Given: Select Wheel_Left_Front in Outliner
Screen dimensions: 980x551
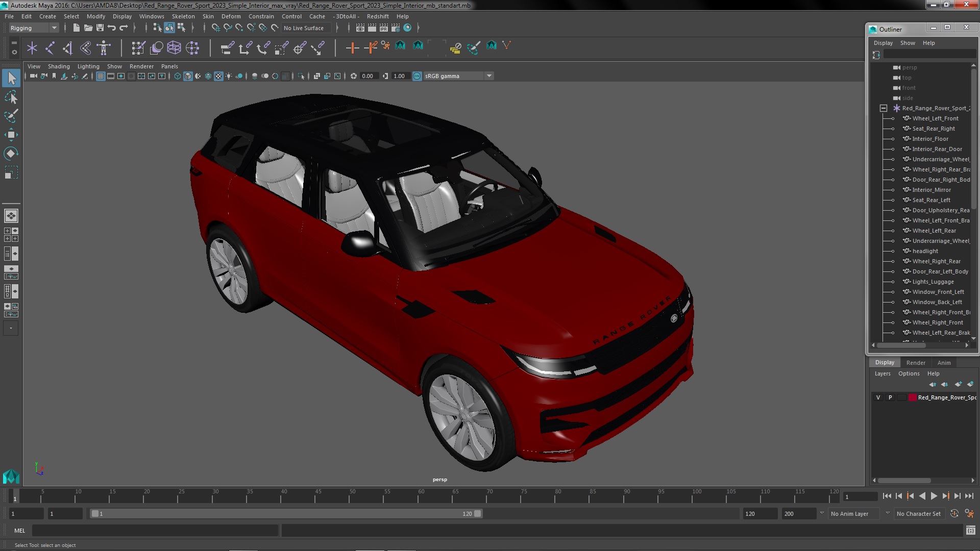Looking at the screenshot, I should 935,118.
